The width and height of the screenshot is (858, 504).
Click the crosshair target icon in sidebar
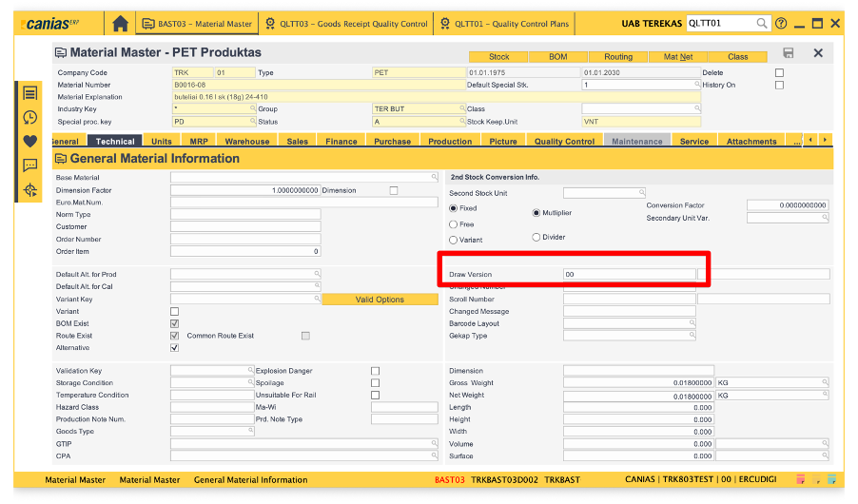pyautogui.click(x=30, y=190)
